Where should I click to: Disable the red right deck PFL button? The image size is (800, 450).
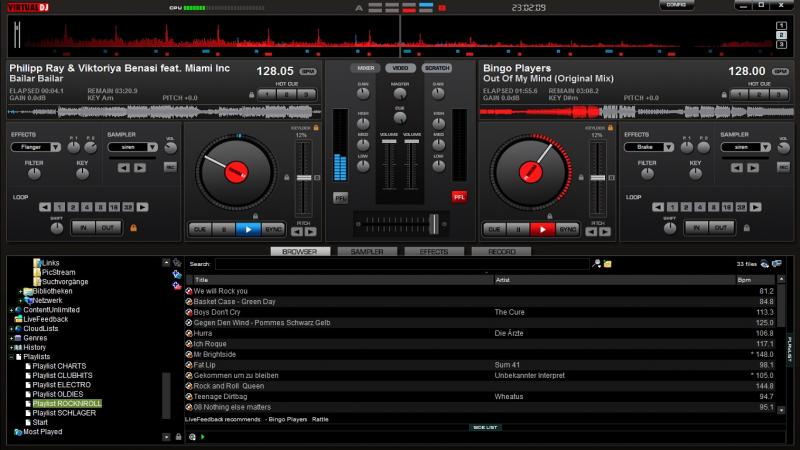(x=459, y=197)
